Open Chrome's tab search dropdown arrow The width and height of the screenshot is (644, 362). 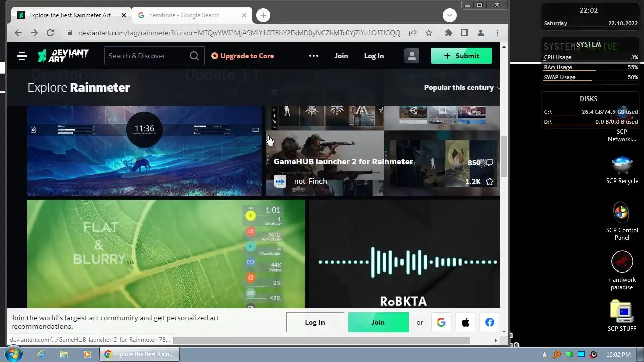(x=450, y=15)
